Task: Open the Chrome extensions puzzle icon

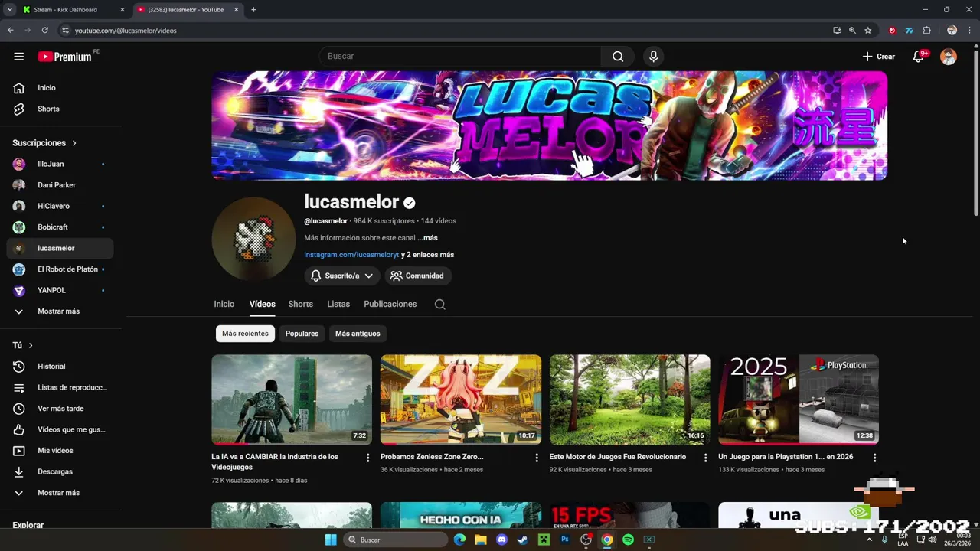Action: (926, 31)
